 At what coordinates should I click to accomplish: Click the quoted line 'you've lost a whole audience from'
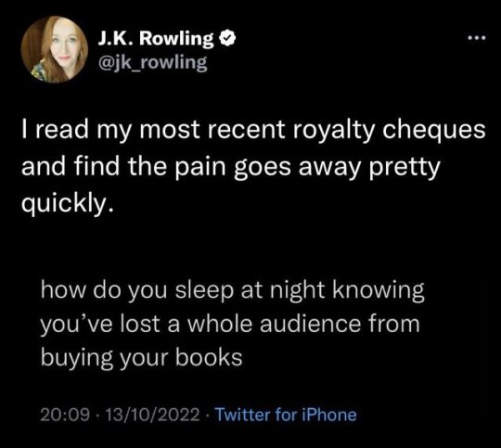[230, 325]
